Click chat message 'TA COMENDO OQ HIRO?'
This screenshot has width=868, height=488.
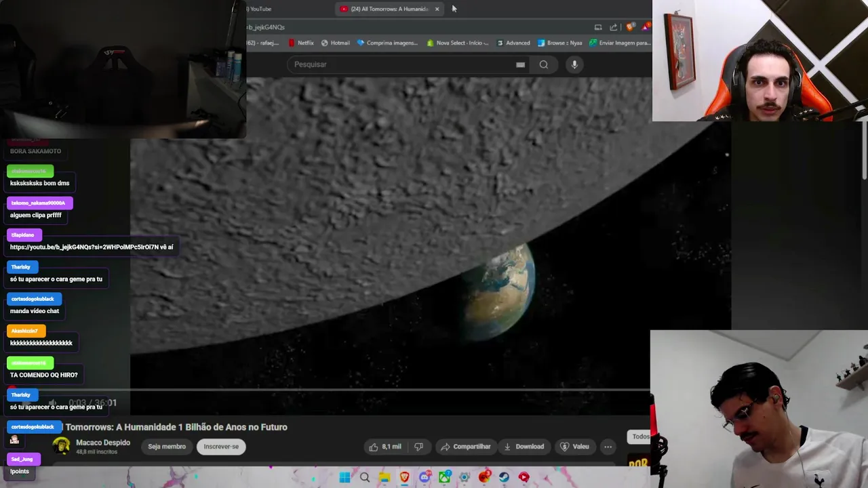pos(44,375)
